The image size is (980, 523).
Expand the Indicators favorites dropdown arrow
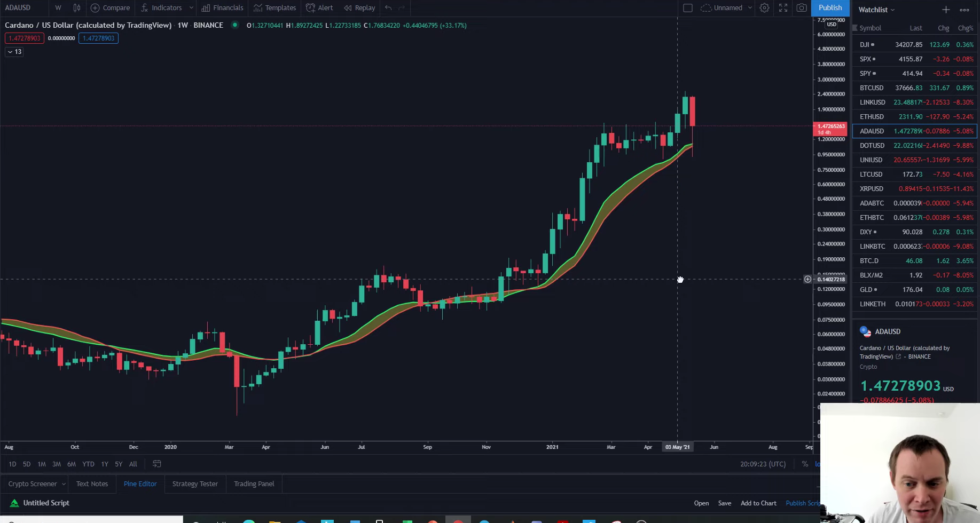coord(191,7)
